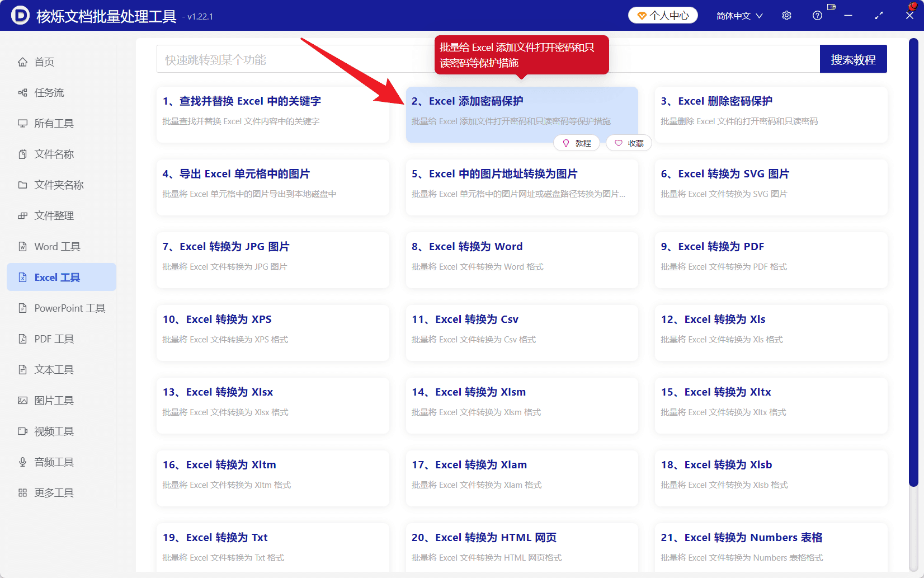Select 所有工具 in the sidebar
Screen dimensions: 924x578
(x=62, y=124)
